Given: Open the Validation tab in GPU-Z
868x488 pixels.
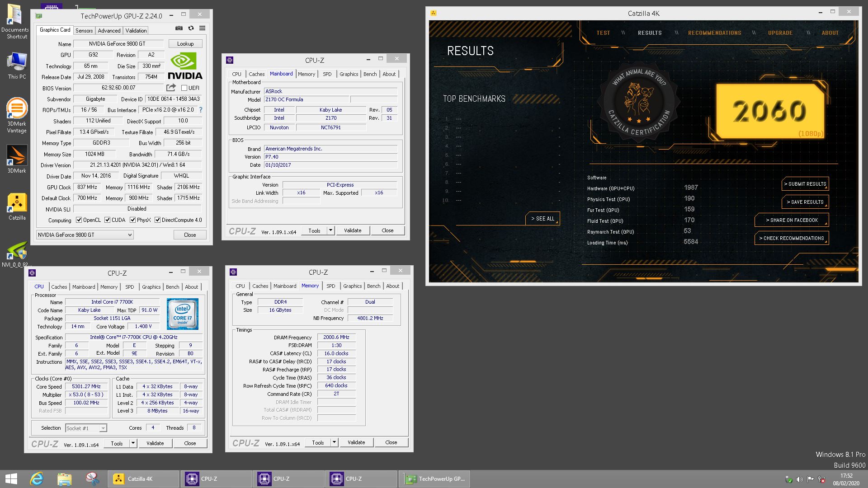Looking at the screenshot, I should 136,30.
